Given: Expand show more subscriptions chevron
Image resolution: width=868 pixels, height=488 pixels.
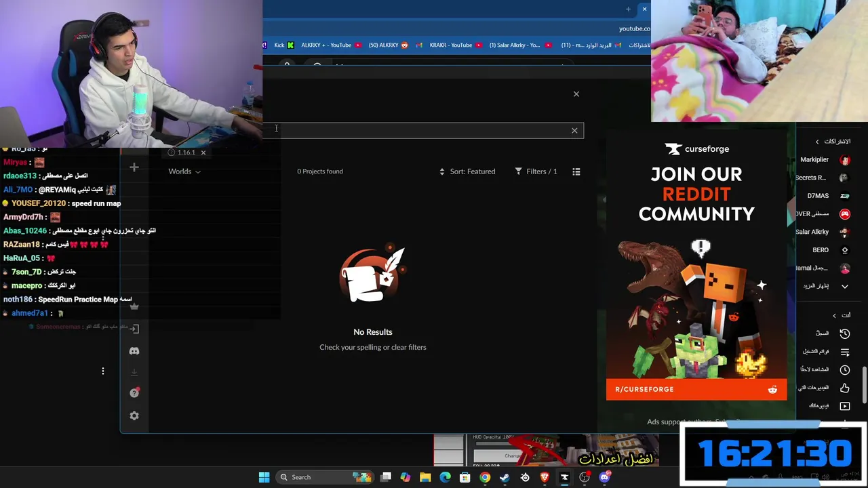Looking at the screenshot, I should pos(845,287).
